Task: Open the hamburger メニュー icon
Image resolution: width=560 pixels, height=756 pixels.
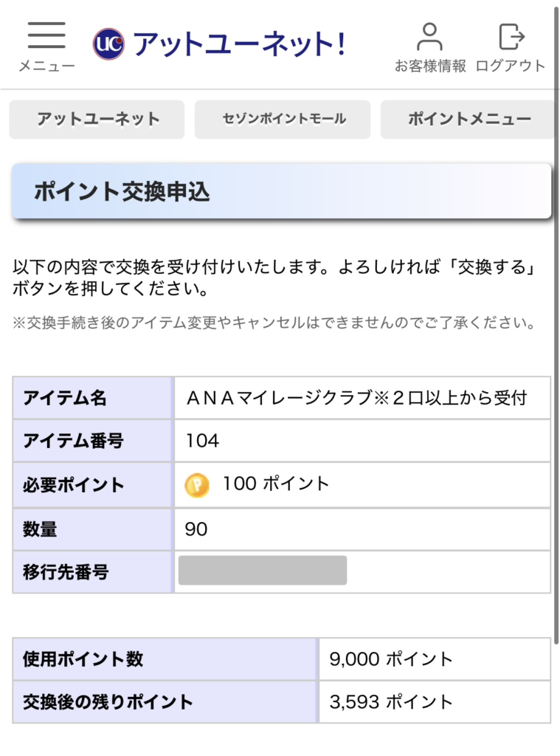Action: coord(46,35)
